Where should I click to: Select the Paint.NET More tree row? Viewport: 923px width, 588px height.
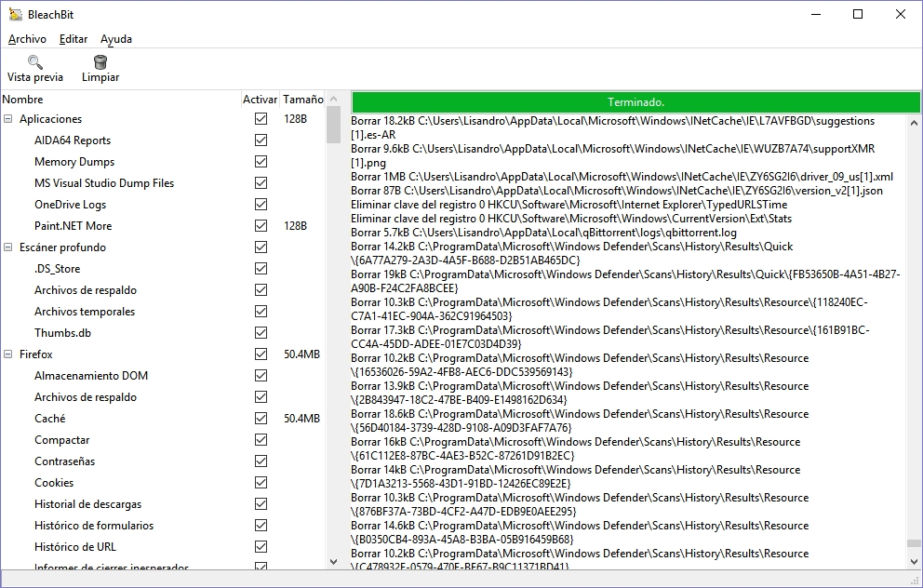(163, 225)
